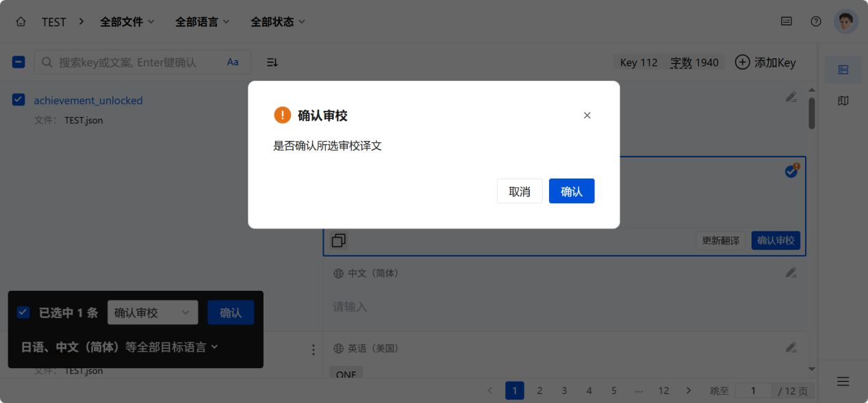Click the TEST breadcrumb
This screenshot has height=403, width=868.
pos(53,22)
